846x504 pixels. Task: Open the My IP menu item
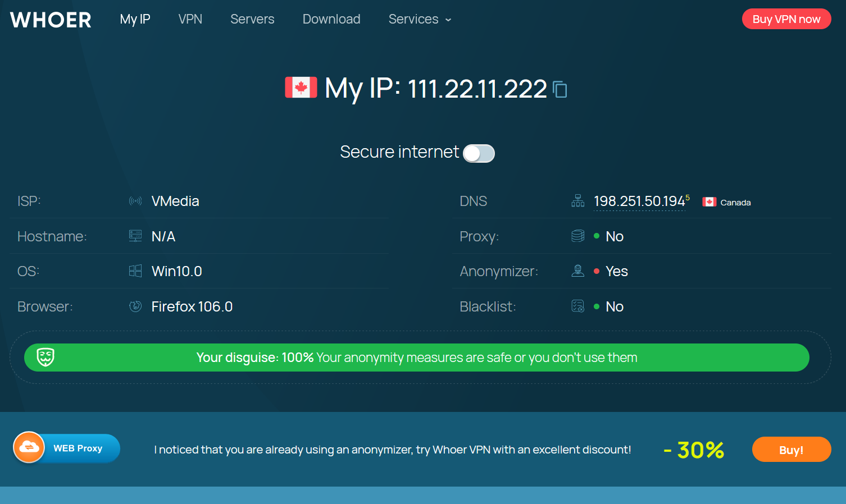(135, 19)
